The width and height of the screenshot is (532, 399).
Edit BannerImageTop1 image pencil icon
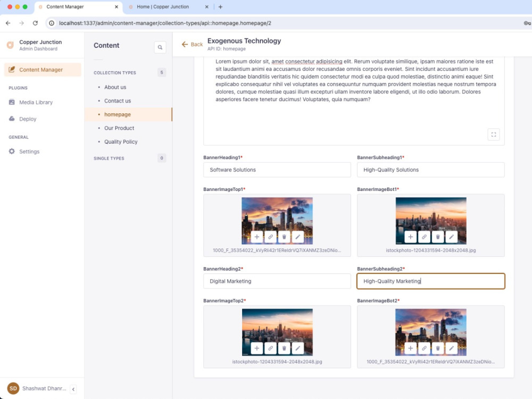pyautogui.click(x=297, y=237)
